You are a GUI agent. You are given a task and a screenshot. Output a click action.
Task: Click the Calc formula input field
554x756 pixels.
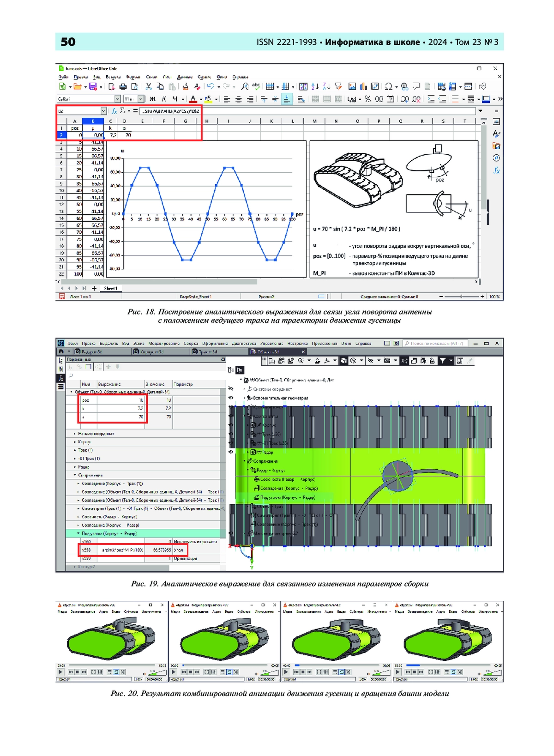coord(308,111)
